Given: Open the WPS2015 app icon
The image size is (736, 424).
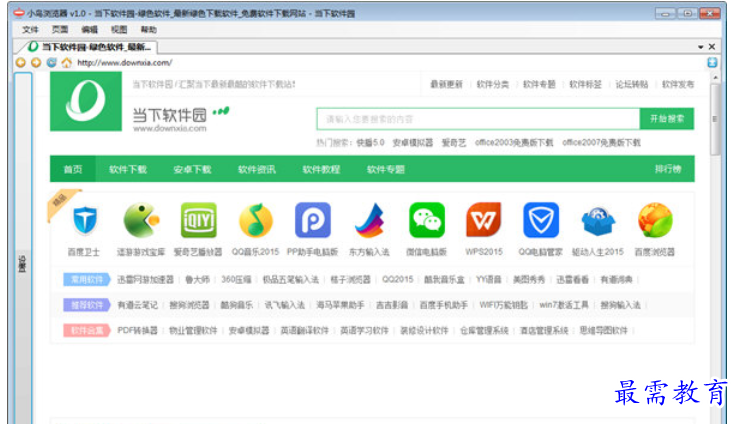Looking at the screenshot, I should [x=484, y=220].
